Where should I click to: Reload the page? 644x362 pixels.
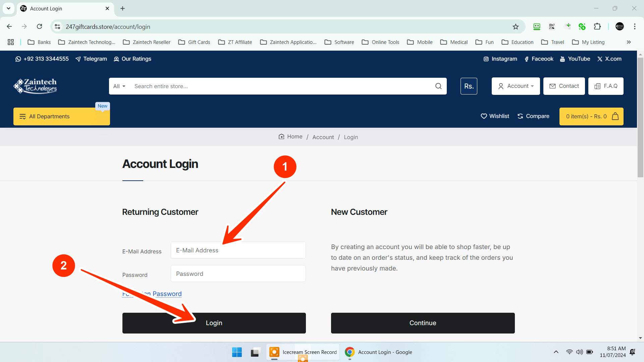[39, 26]
